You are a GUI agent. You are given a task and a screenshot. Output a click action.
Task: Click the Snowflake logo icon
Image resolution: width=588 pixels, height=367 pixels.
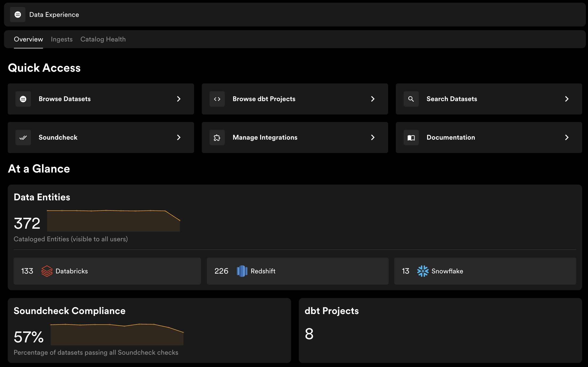[423, 271]
